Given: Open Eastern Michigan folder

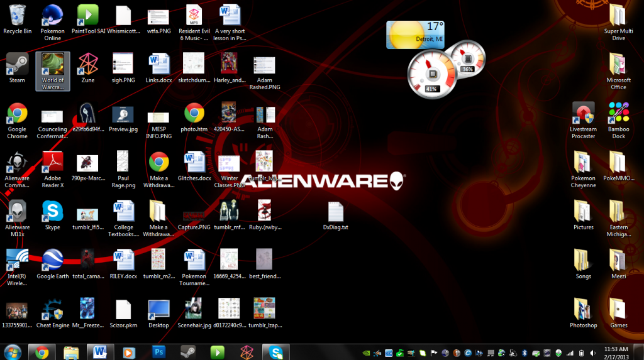Looking at the screenshot, I should coord(619,219).
